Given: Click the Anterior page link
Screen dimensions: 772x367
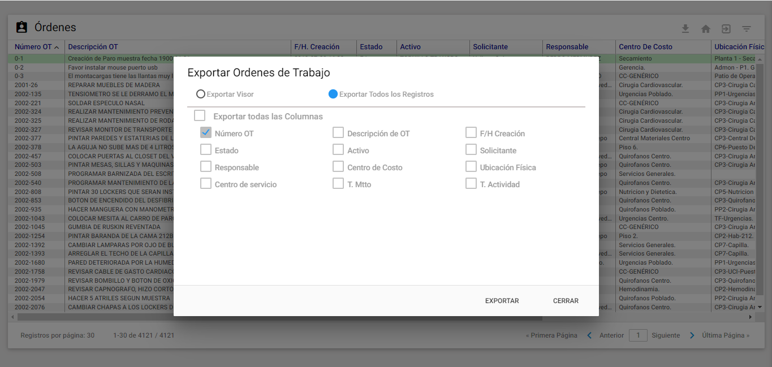Looking at the screenshot, I should tap(611, 335).
